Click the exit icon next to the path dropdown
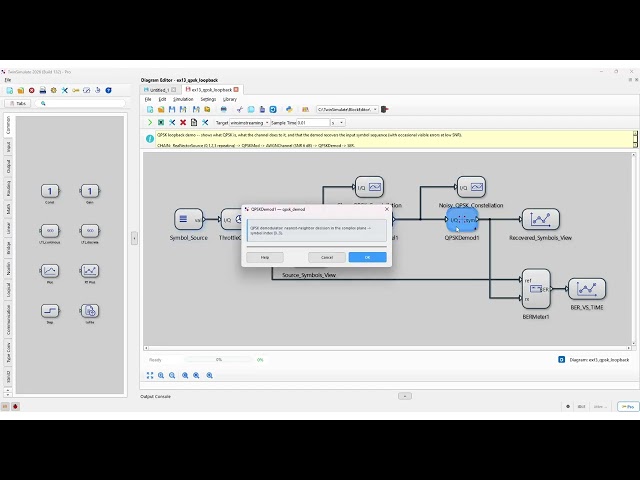This screenshot has height=480, width=640. (384, 109)
